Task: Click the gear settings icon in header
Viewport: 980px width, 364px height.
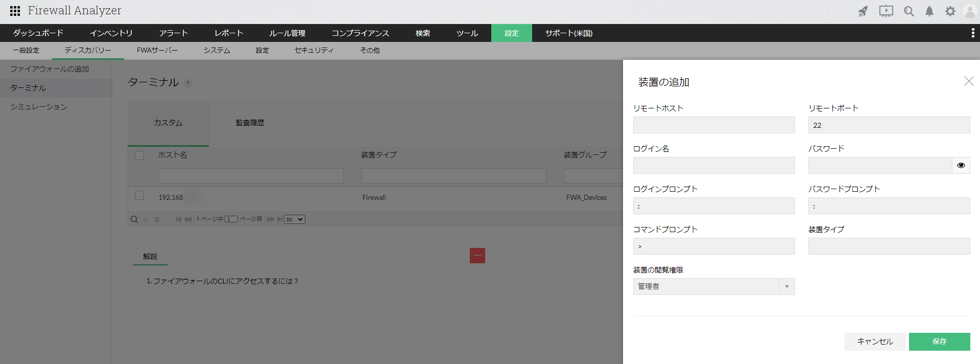Action: [x=950, y=11]
